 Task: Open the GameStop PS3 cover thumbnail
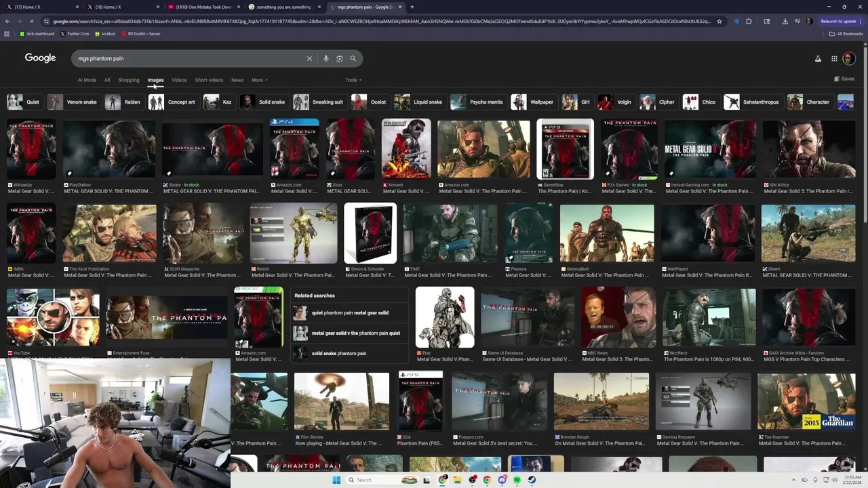click(x=565, y=149)
